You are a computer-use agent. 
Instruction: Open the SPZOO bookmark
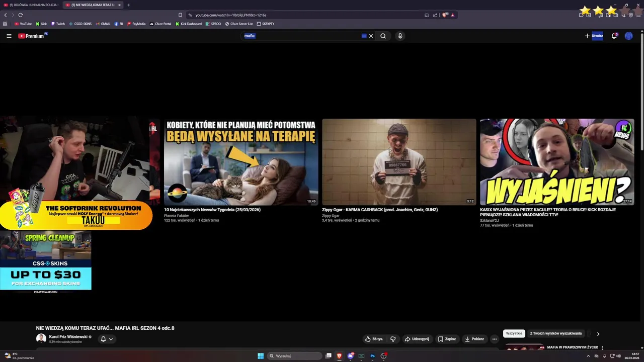click(213, 24)
